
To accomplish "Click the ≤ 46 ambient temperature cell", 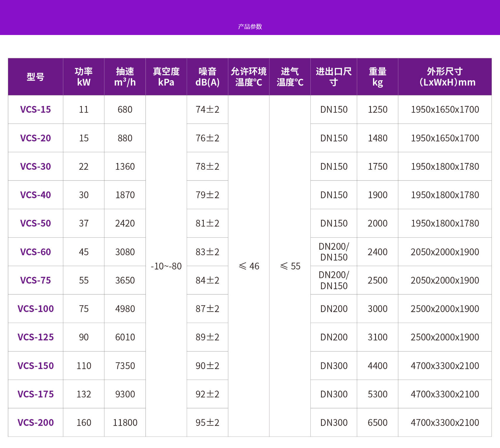I will click(x=249, y=266).
